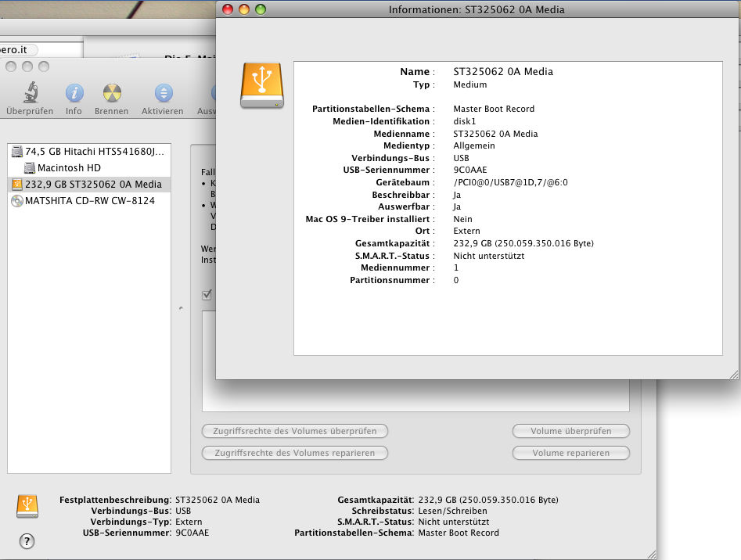Click Zugriffsrechte des Volumes überprüfen button
The width and height of the screenshot is (741, 560).
click(x=295, y=431)
